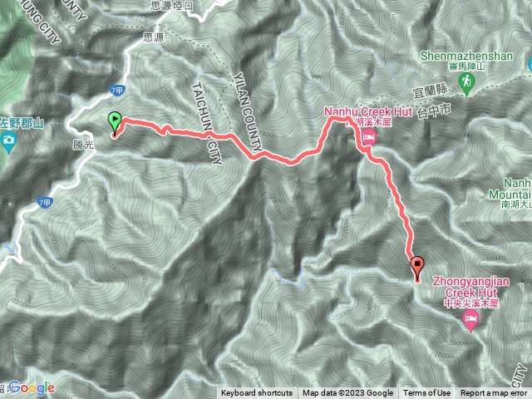
Task: Click Map data ©2023 Google text
Action: pos(347,393)
